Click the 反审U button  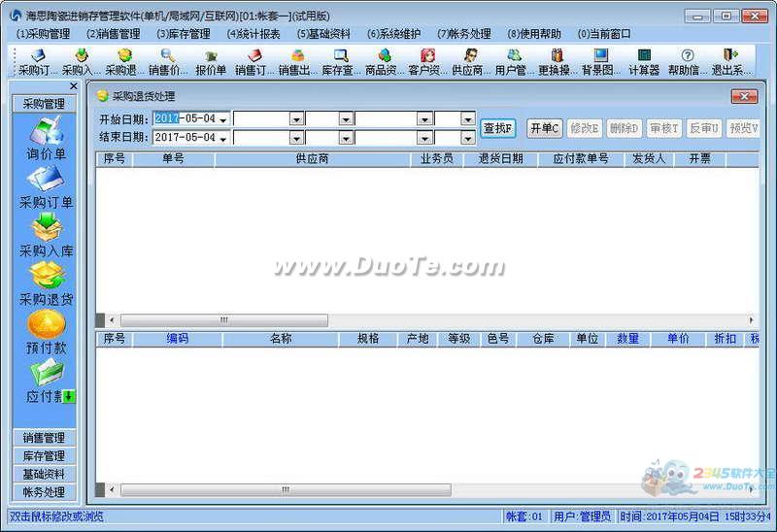click(703, 128)
